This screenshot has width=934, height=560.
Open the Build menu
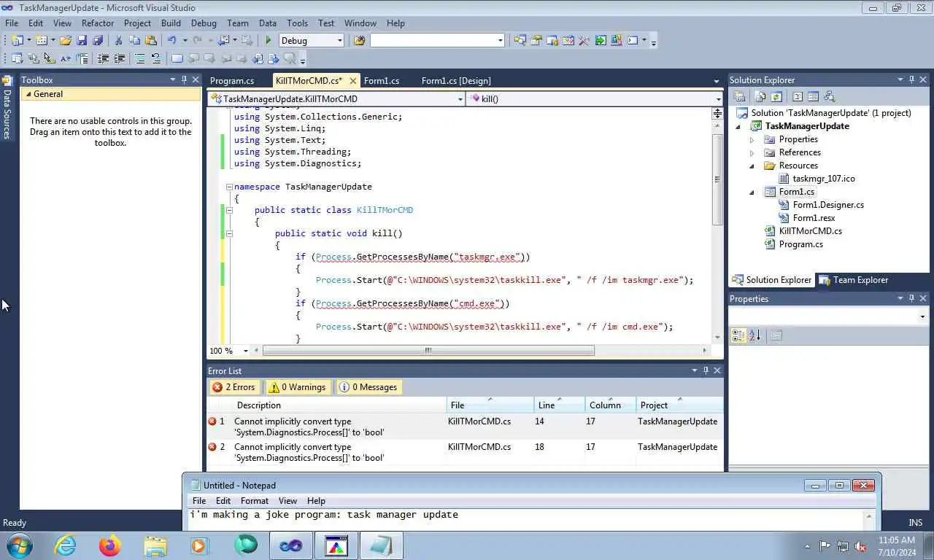click(171, 23)
